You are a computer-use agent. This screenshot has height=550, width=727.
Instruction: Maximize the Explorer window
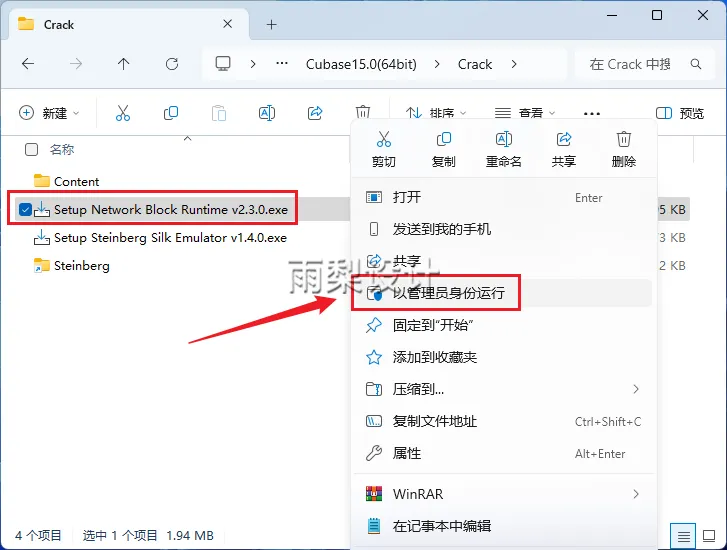click(657, 15)
